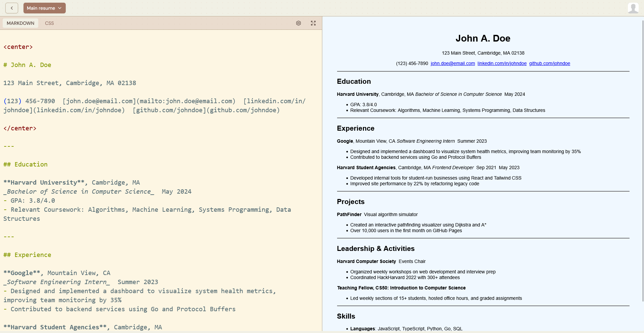Open the github.com/johndoe link

(549, 63)
